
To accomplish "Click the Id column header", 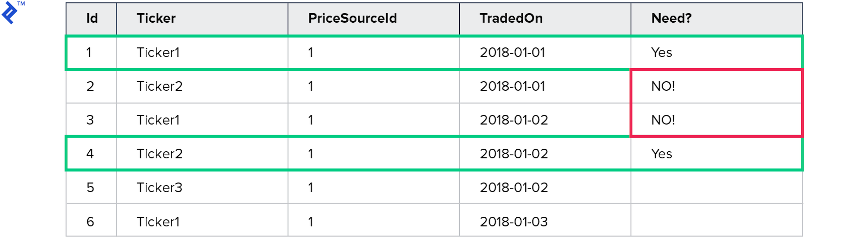I will click(92, 19).
